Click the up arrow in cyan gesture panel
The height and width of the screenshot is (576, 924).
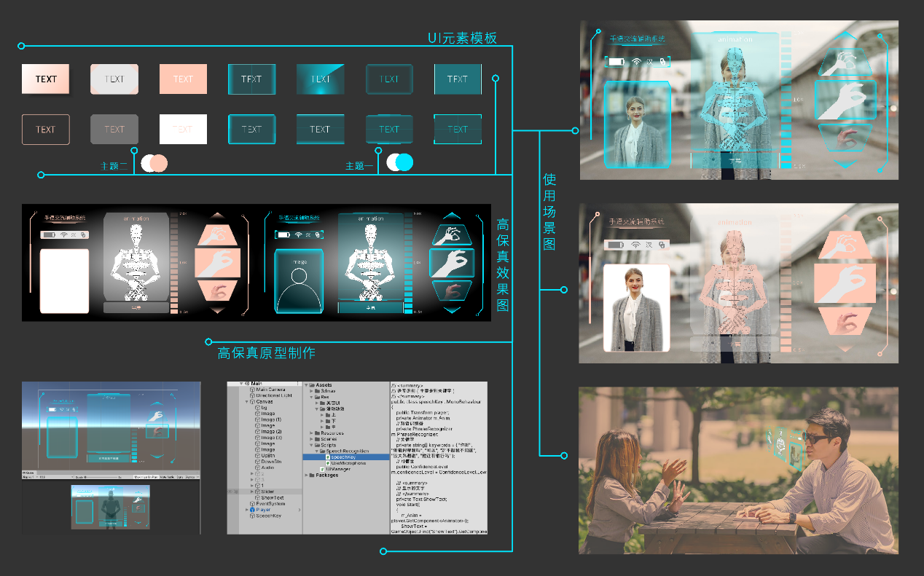pos(452,216)
